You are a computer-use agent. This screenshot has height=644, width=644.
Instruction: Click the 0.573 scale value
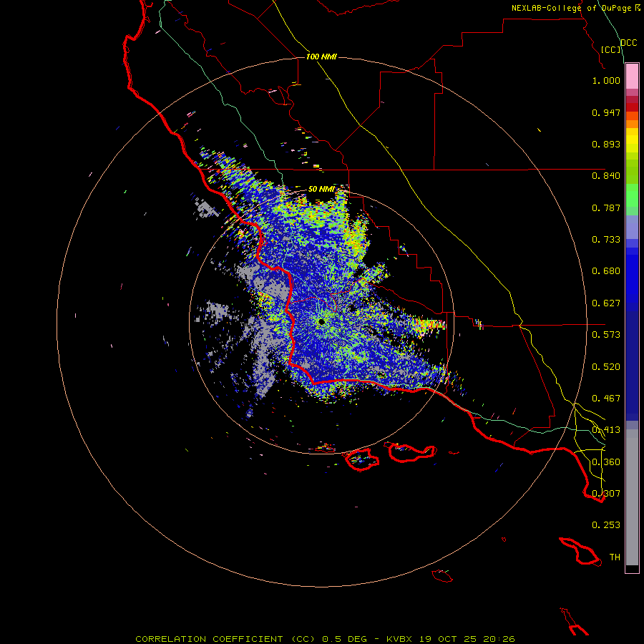606,335
